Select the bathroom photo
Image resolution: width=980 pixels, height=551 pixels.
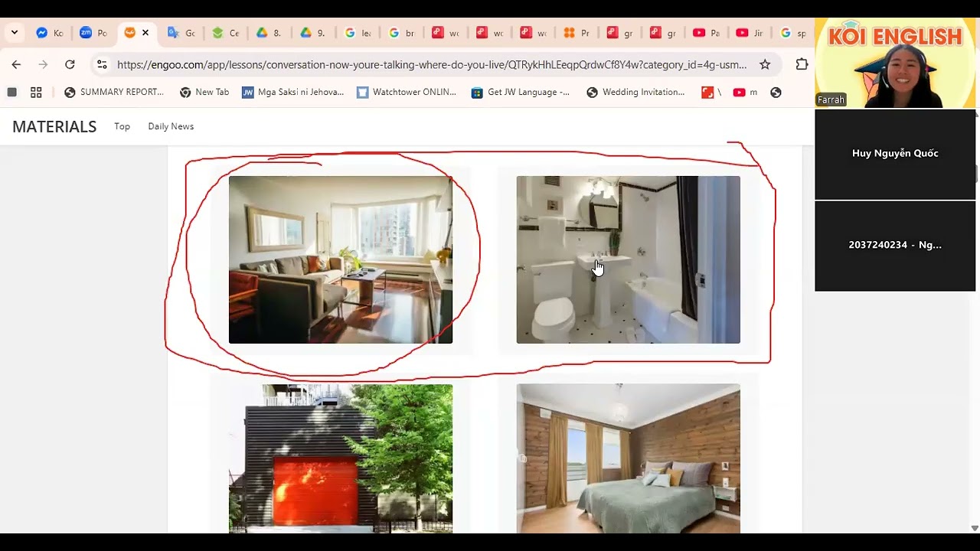(x=628, y=260)
